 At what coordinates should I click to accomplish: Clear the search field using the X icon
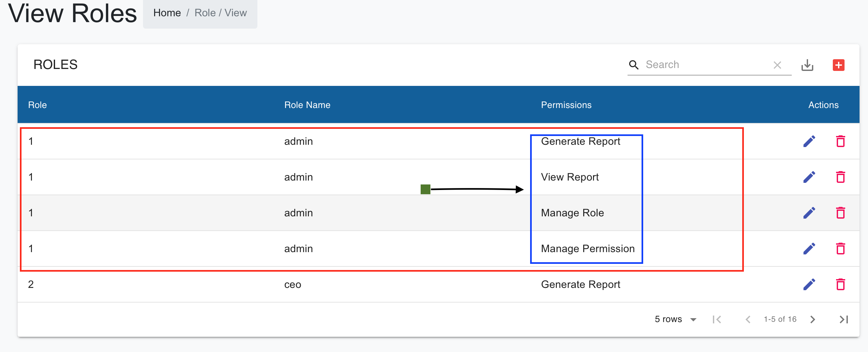[777, 65]
